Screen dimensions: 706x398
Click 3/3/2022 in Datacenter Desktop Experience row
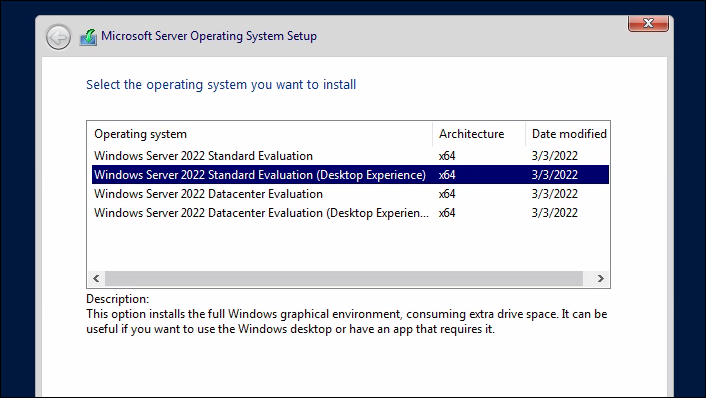click(555, 213)
